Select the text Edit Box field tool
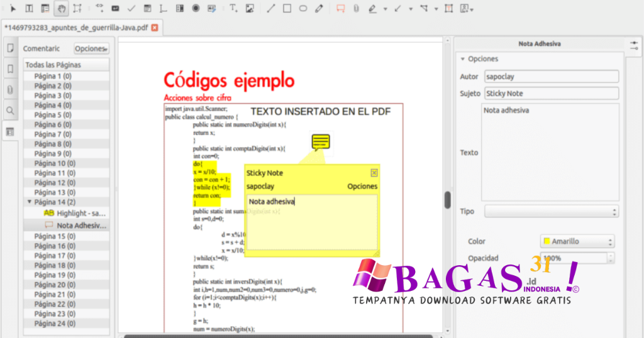The height and width of the screenshot is (338, 644). click(116, 8)
